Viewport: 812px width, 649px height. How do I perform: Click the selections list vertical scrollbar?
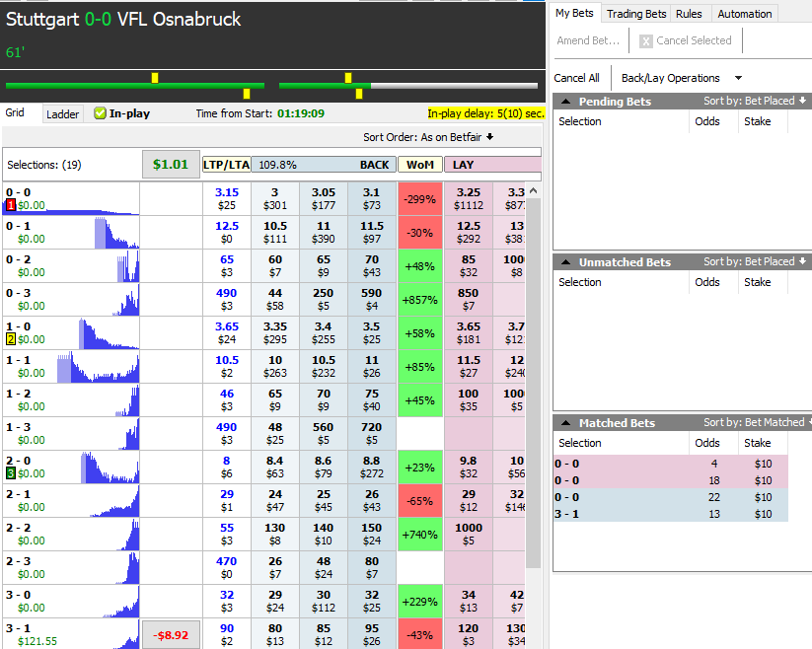click(534, 383)
